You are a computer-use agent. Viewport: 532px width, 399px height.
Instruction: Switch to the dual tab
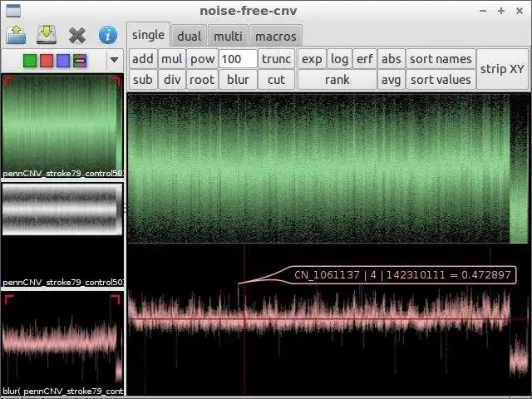189,36
